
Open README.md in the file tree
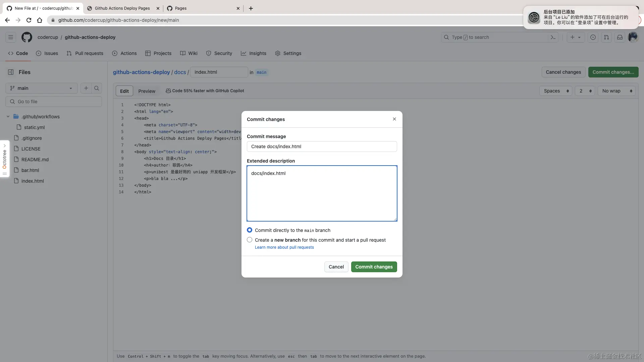35,160
